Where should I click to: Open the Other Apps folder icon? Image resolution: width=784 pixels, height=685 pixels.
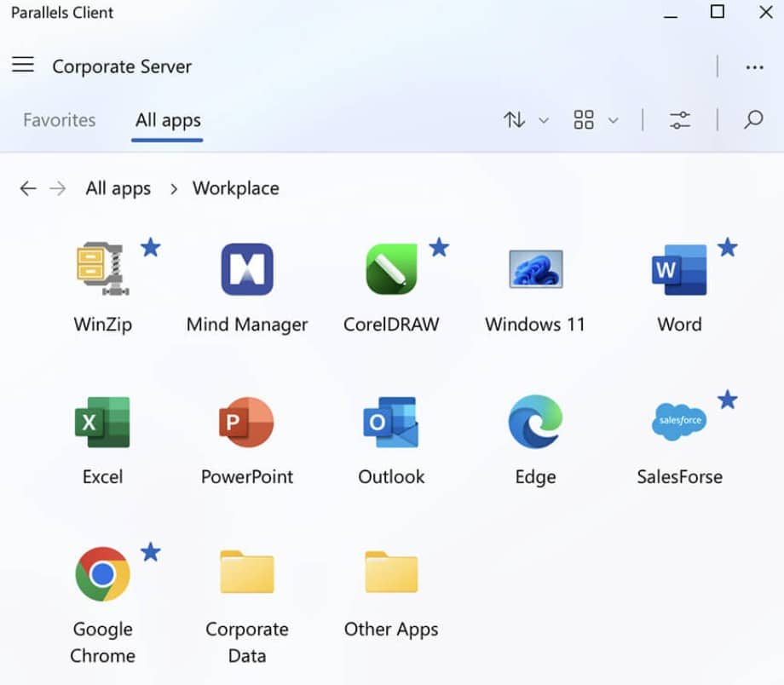391,572
